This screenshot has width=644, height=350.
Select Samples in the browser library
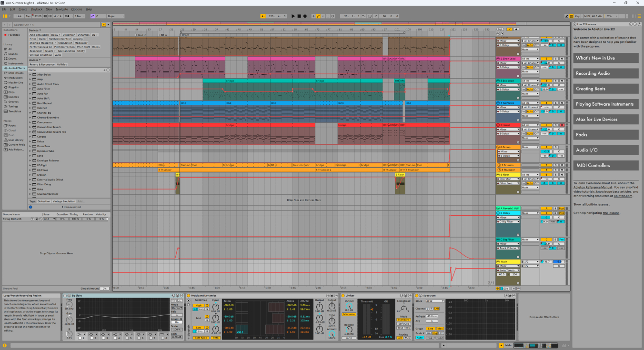pos(13,97)
